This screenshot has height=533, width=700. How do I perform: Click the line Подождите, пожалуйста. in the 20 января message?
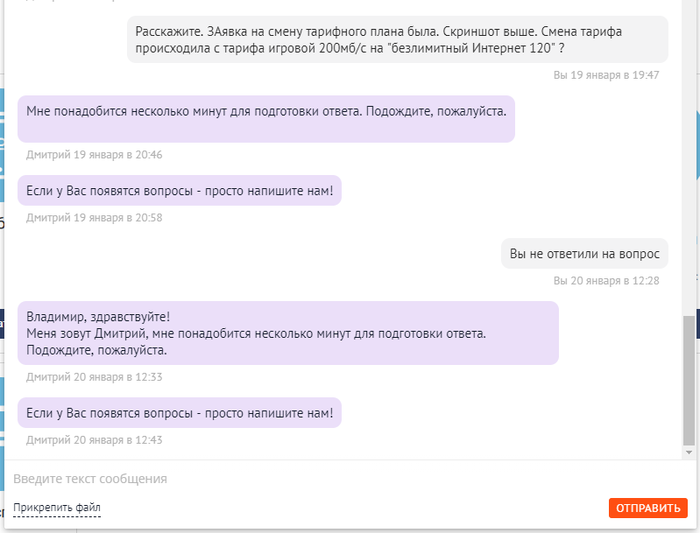(x=96, y=350)
